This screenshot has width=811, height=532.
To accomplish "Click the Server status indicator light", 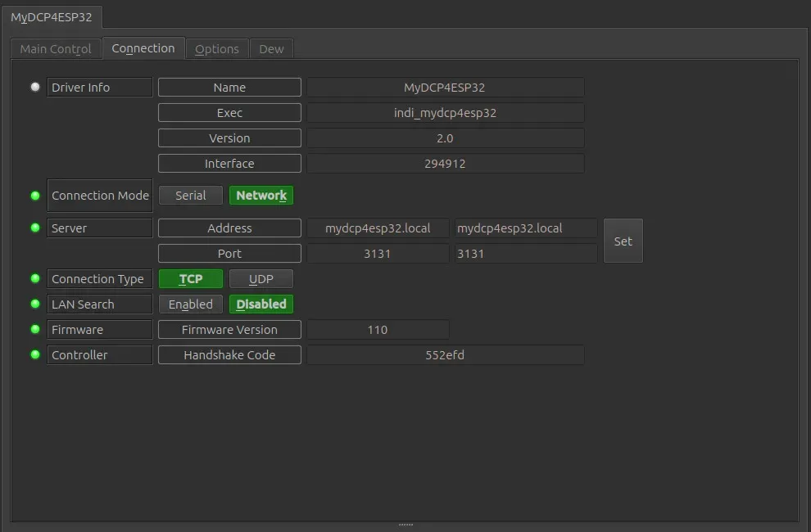I will 35,228.
